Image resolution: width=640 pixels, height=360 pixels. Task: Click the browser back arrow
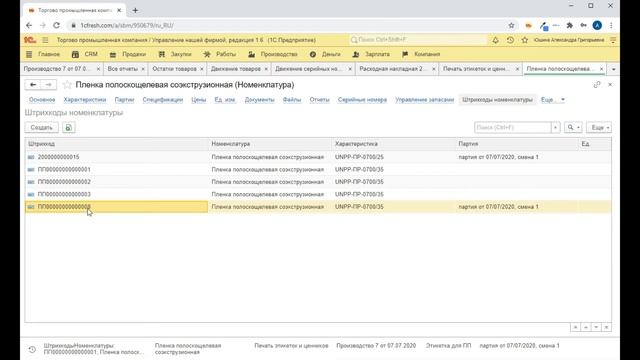pos(29,25)
